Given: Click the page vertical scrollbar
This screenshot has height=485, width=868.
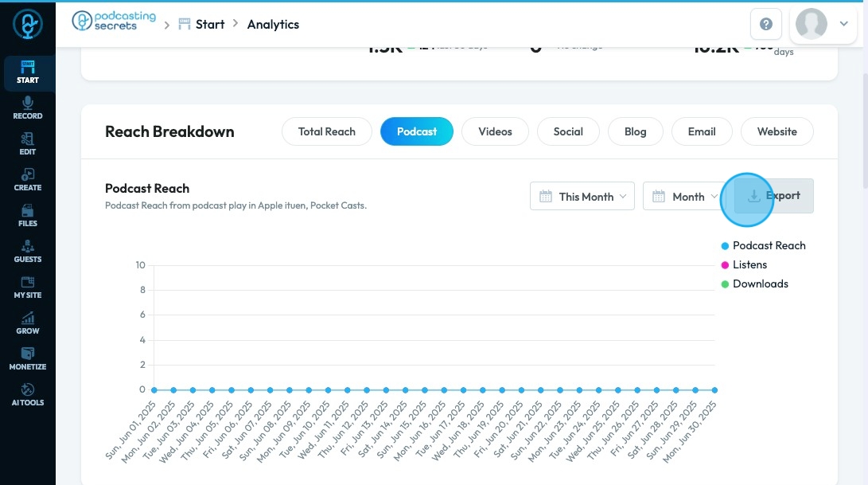Looking at the screenshot, I should [x=865, y=133].
